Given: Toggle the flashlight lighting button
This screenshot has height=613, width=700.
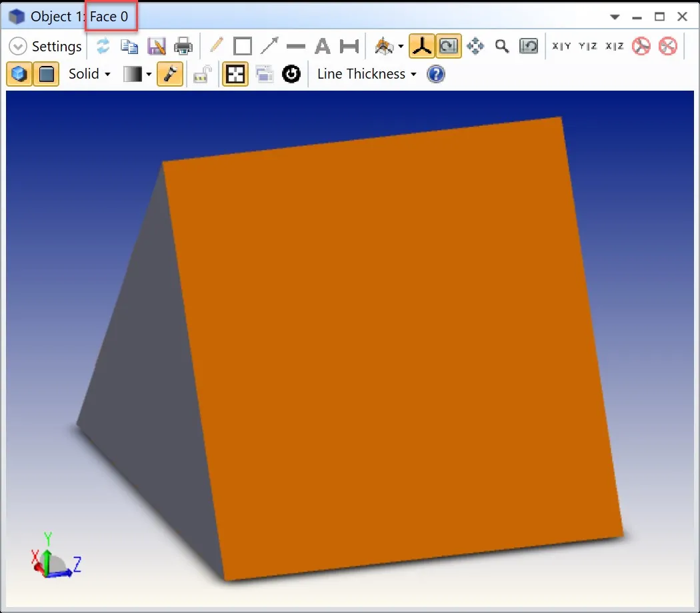Looking at the screenshot, I should tap(170, 74).
